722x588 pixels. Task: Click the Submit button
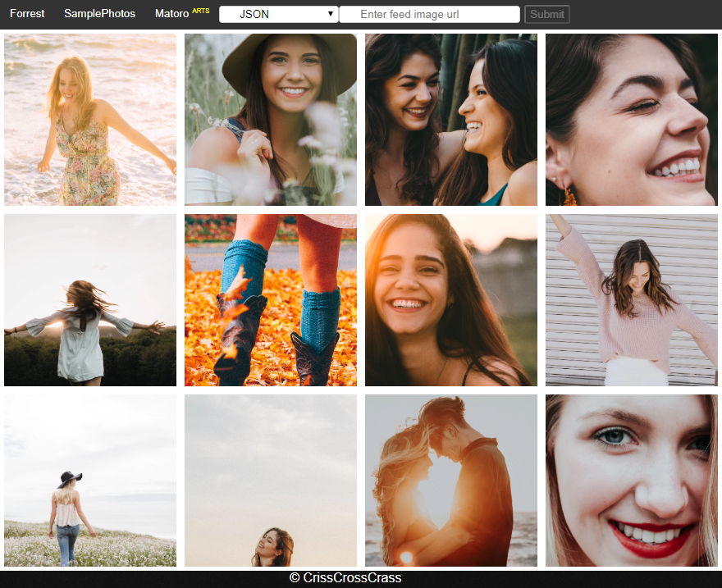click(547, 14)
